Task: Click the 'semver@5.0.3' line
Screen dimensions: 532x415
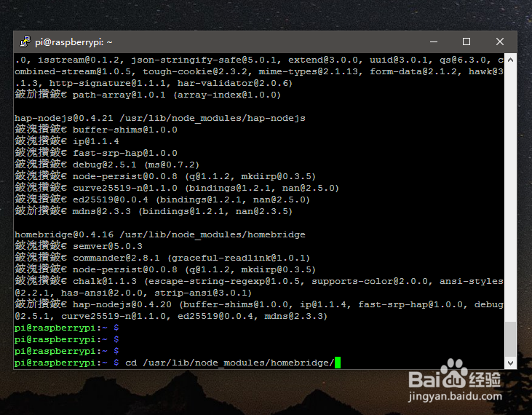Action: (x=108, y=246)
